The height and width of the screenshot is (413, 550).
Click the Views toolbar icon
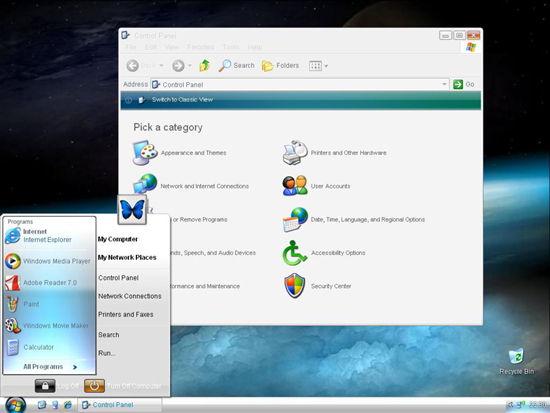pos(315,66)
